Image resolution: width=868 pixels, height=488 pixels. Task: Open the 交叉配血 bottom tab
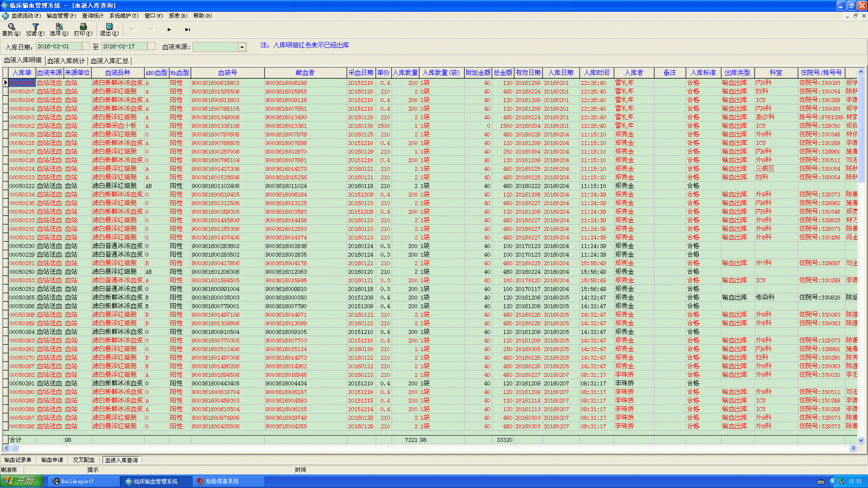[x=84, y=460]
